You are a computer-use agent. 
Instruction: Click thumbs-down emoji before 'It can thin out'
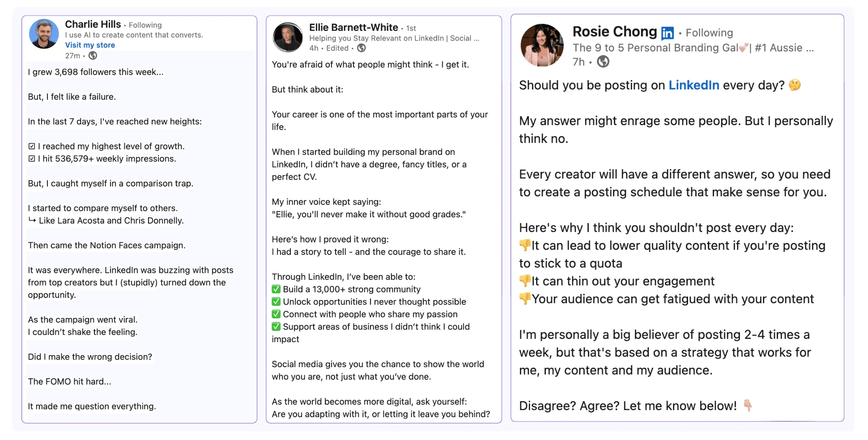pyautogui.click(x=525, y=281)
